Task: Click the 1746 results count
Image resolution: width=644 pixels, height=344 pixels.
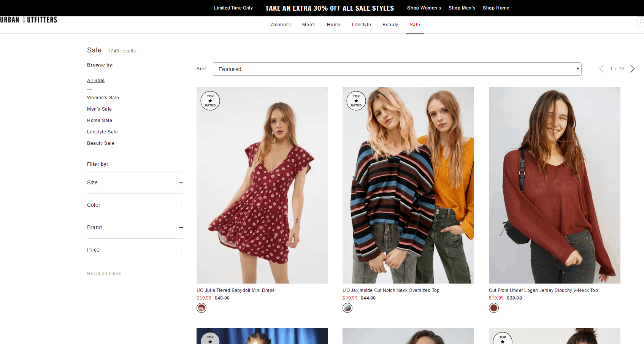Action: (122, 51)
